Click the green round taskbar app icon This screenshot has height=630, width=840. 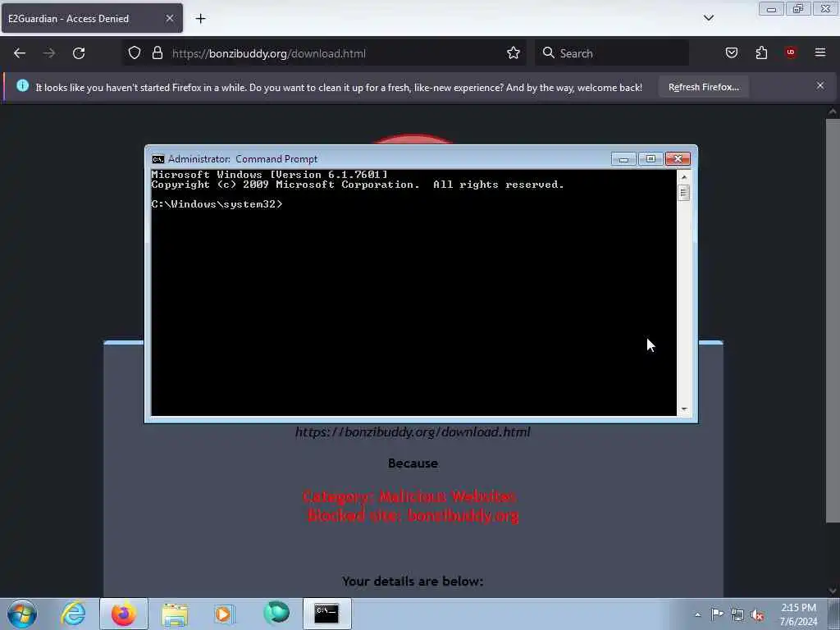(x=276, y=614)
